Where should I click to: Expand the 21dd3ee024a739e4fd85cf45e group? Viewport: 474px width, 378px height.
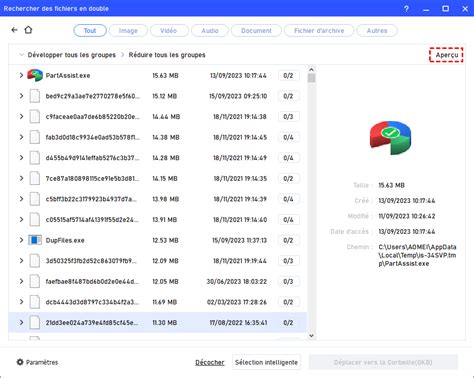pos(21,323)
